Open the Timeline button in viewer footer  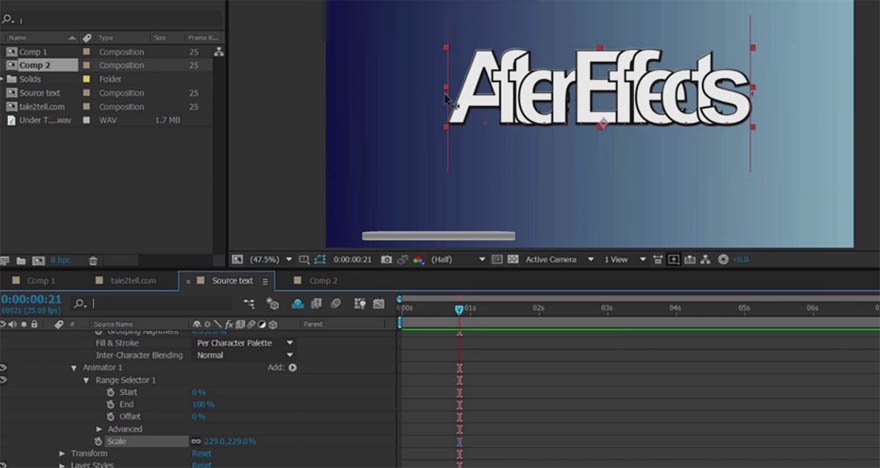tap(690, 259)
